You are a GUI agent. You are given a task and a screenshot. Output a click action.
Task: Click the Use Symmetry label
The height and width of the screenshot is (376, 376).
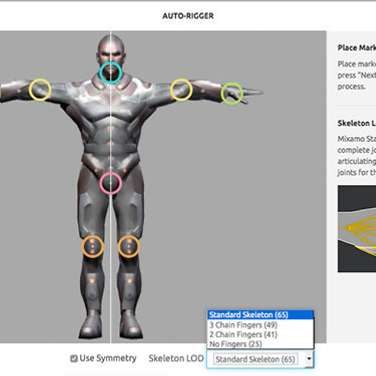(108, 358)
